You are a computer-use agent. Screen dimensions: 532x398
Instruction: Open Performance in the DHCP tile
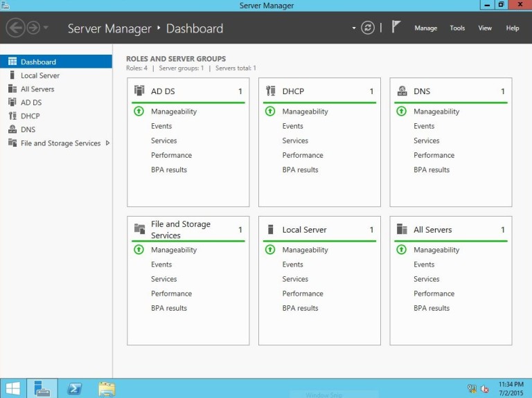[x=303, y=155]
